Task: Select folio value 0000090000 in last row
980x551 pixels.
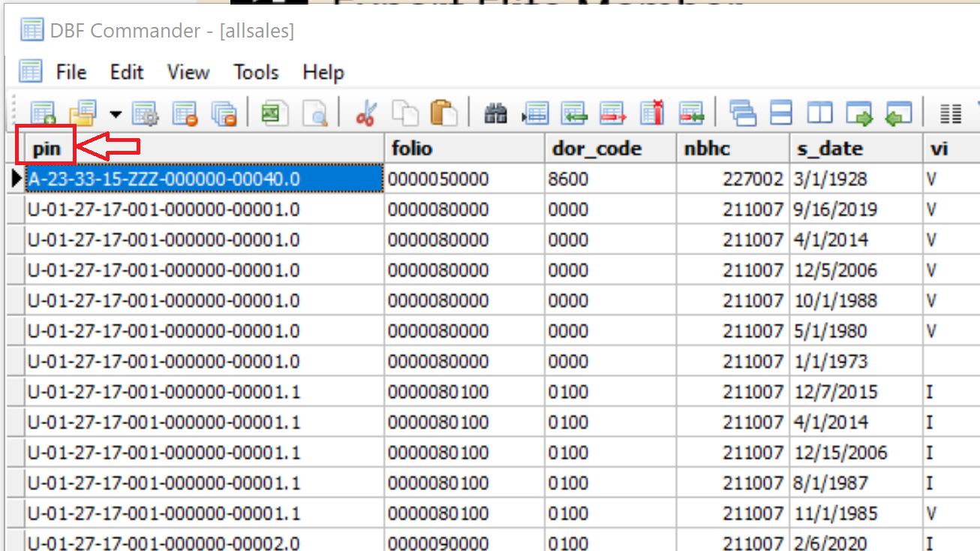Action: (425, 542)
